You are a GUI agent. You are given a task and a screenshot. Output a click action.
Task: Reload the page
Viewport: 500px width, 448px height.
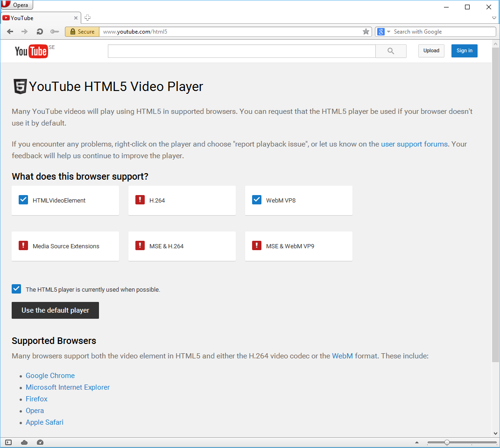[40, 32]
